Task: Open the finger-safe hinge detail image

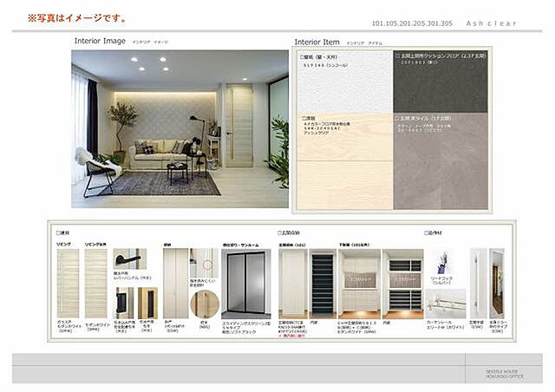Action: (x=205, y=263)
